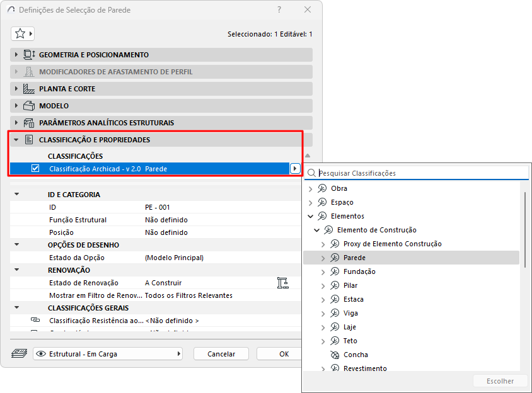
Task: Click the Planta e Corte hatch icon
Action: (29, 89)
